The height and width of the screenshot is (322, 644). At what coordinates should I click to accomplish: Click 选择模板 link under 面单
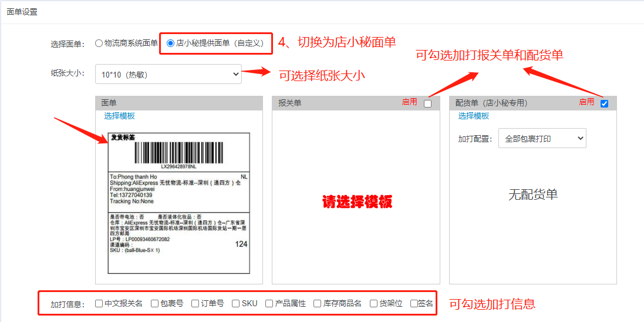pos(119,116)
